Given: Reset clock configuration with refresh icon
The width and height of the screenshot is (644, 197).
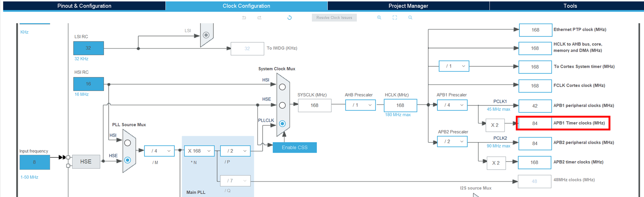Looking at the screenshot, I should 289,18.
